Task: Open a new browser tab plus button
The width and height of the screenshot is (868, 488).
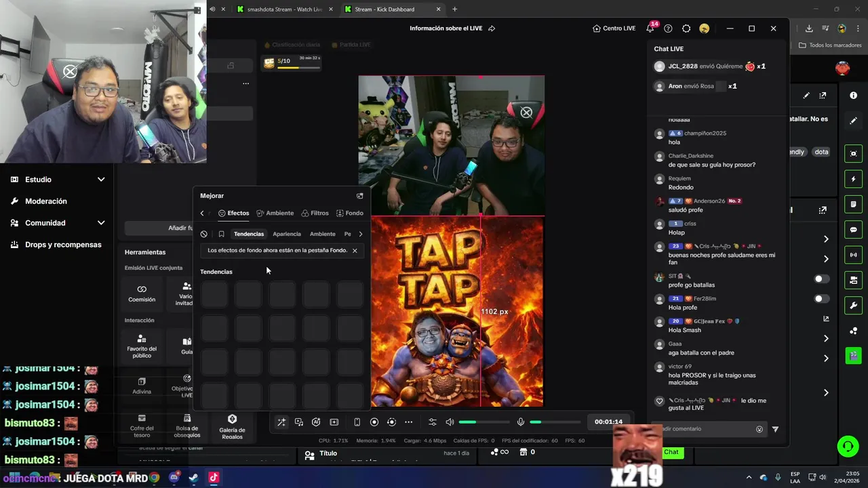Action: [x=454, y=9]
